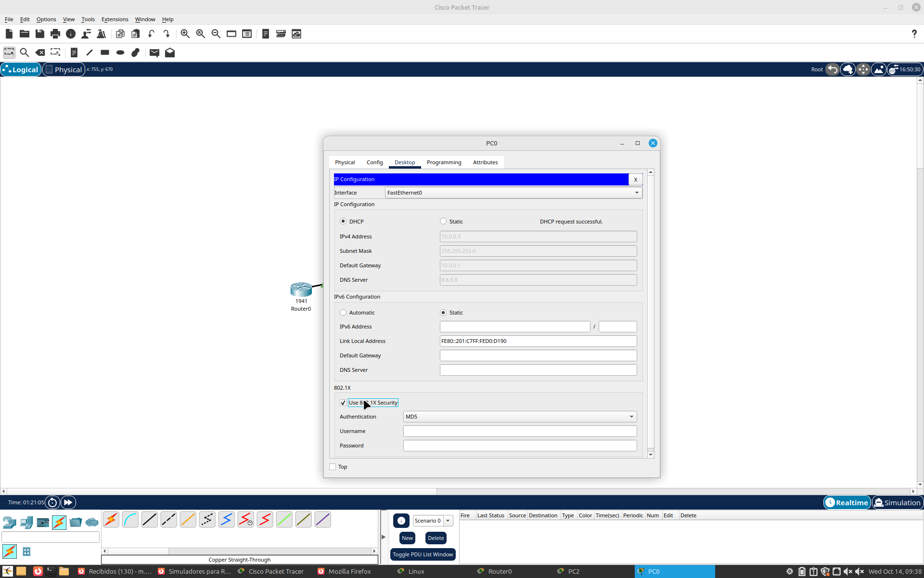Save project with the floppy disk icon
This screenshot has height=578, width=924.
pyautogui.click(x=40, y=34)
